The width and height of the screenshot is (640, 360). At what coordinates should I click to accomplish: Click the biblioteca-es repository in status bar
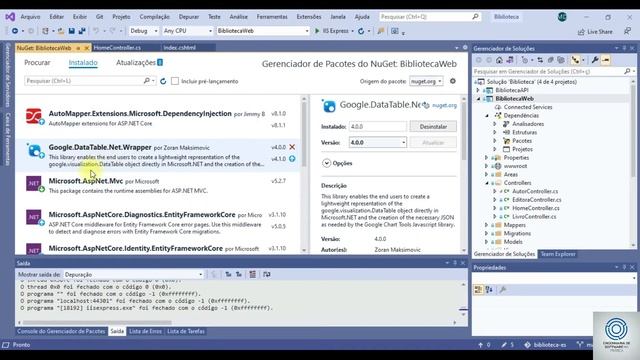[545, 345]
